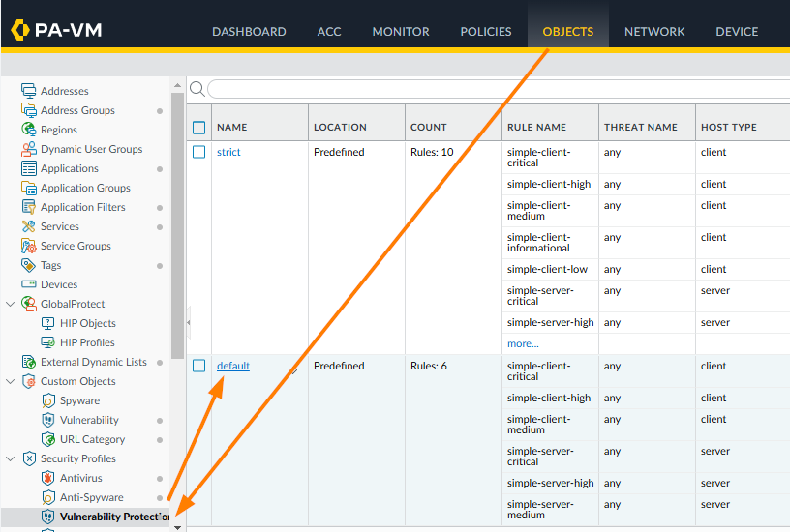Image resolution: width=790 pixels, height=532 pixels.
Task: Click the Dynamic User Groups icon
Action: click(29, 149)
